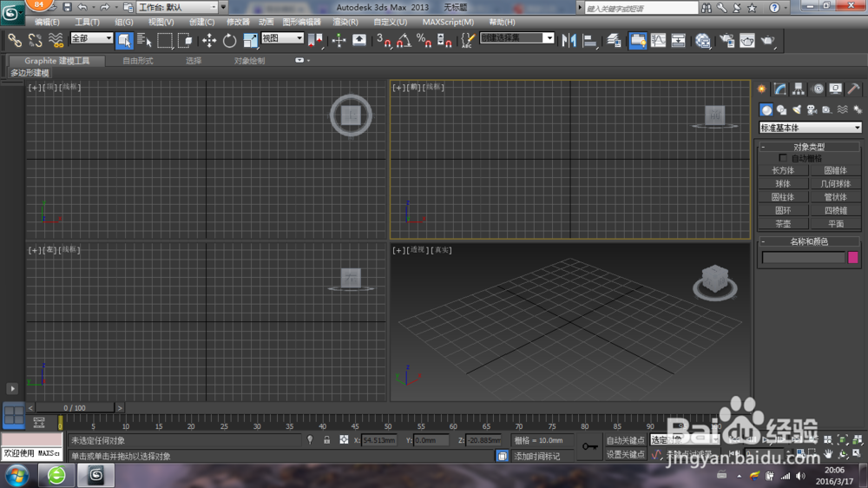Open the 渲染(R) menu
The image size is (868, 488).
(x=345, y=23)
